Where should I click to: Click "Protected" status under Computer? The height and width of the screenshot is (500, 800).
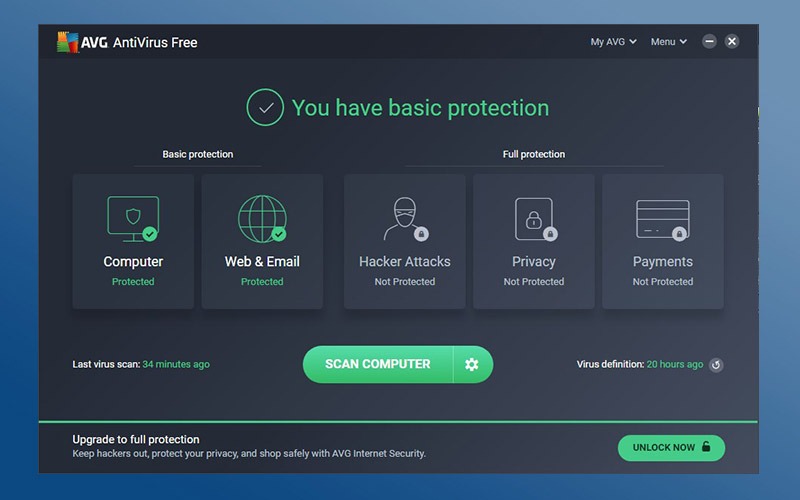133,282
